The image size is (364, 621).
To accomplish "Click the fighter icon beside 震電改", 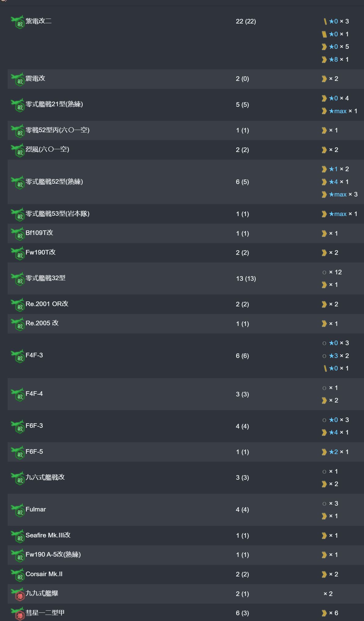I will coord(18,79).
